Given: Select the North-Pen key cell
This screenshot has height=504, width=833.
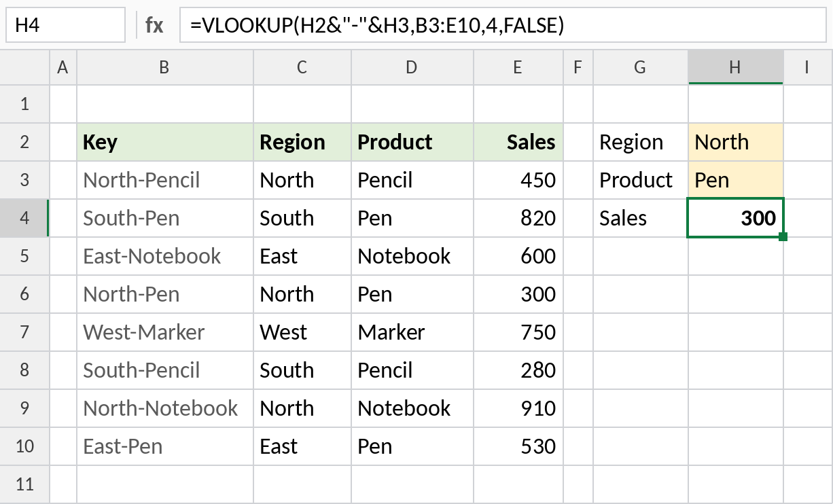Looking at the screenshot, I should [x=165, y=294].
